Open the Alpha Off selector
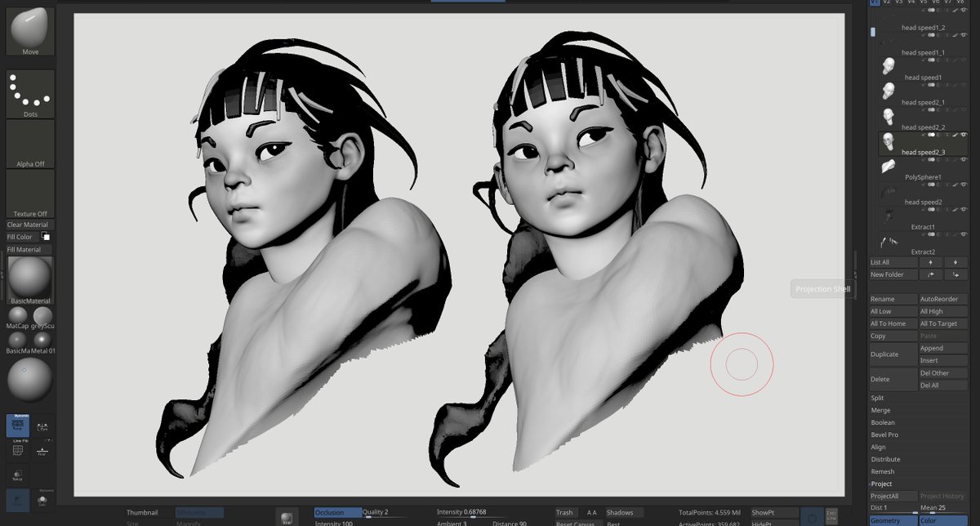This screenshot has width=980, height=526. [30, 144]
